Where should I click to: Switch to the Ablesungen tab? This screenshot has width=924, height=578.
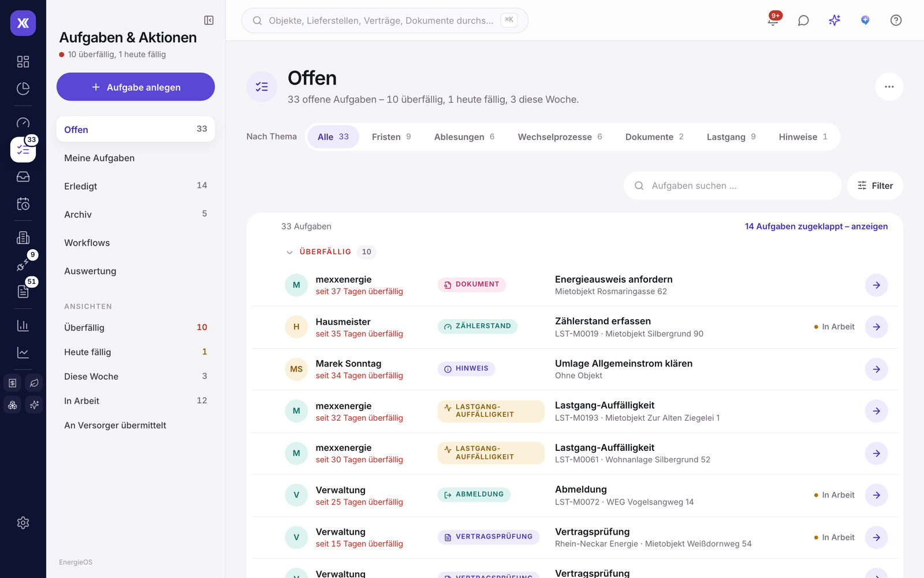click(464, 137)
